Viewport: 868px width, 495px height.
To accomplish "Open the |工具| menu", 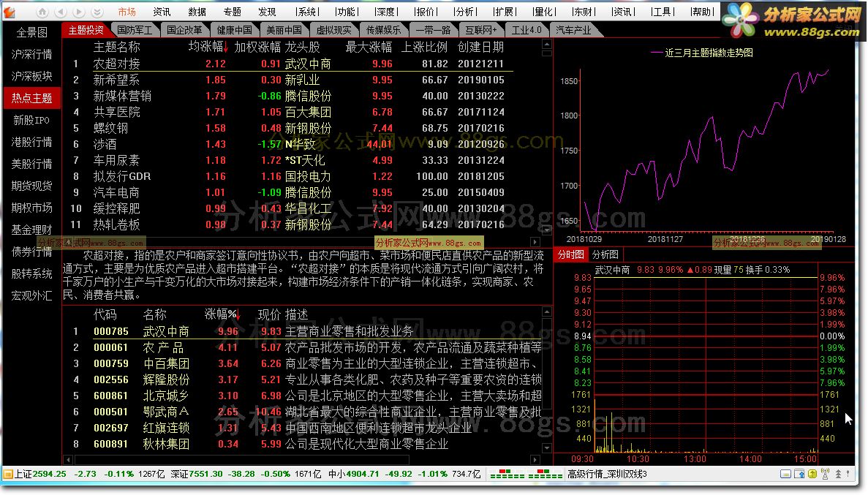I will point(663,12).
